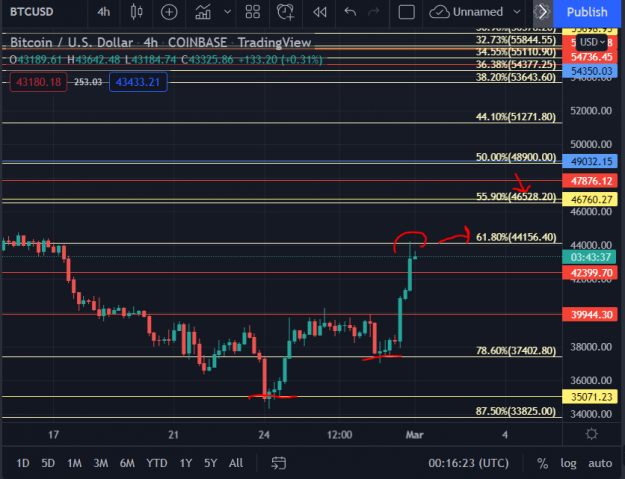Toggle percent scale mode
The width and height of the screenshot is (625, 479).
click(x=542, y=463)
